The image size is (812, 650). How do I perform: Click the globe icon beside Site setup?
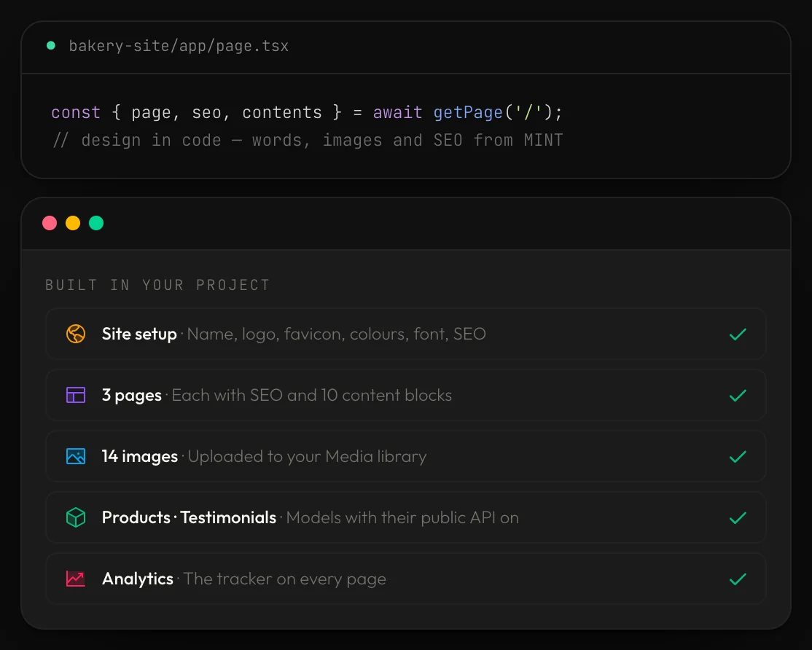[76, 334]
